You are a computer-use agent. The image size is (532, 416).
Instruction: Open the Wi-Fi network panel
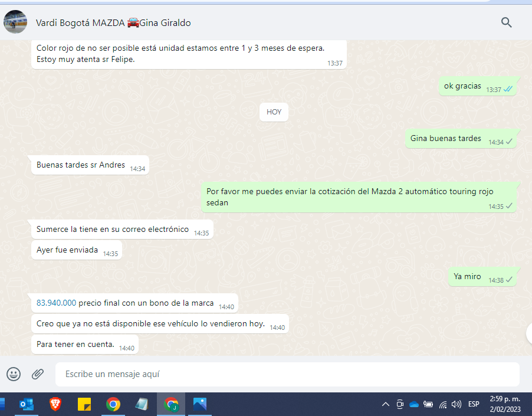(442, 404)
